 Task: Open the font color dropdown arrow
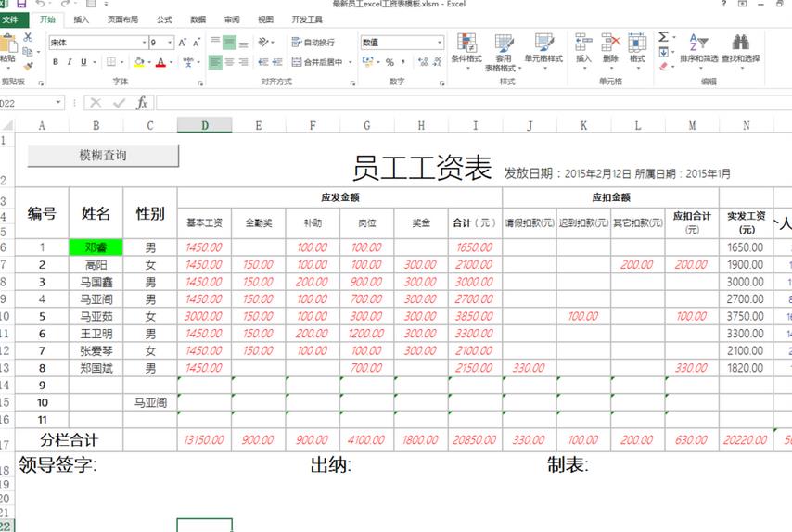click(172, 63)
